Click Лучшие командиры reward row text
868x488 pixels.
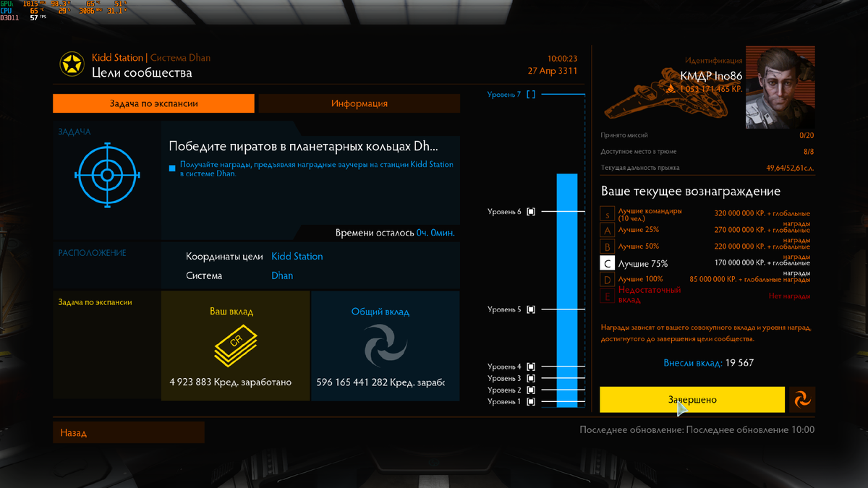coord(650,214)
